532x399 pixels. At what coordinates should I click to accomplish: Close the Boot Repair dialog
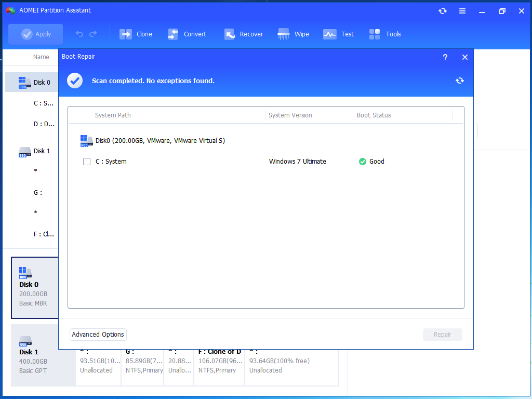465,57
